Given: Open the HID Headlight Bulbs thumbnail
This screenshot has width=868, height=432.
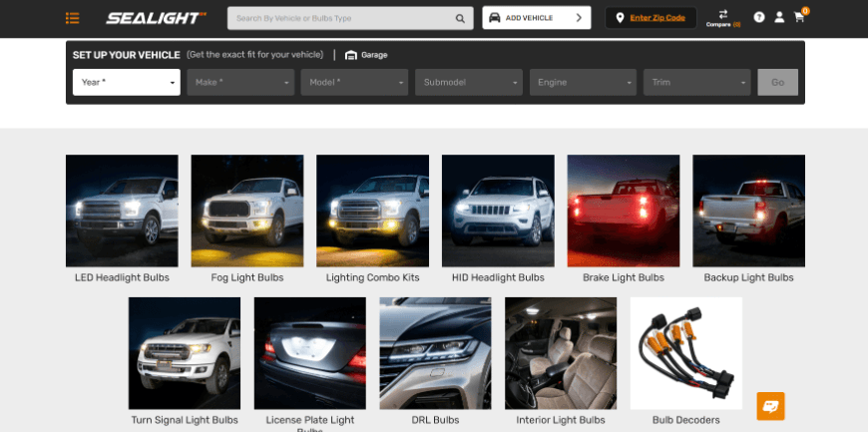Looking at the screenshot, I should pyautogui.click(x=498, y=211).
